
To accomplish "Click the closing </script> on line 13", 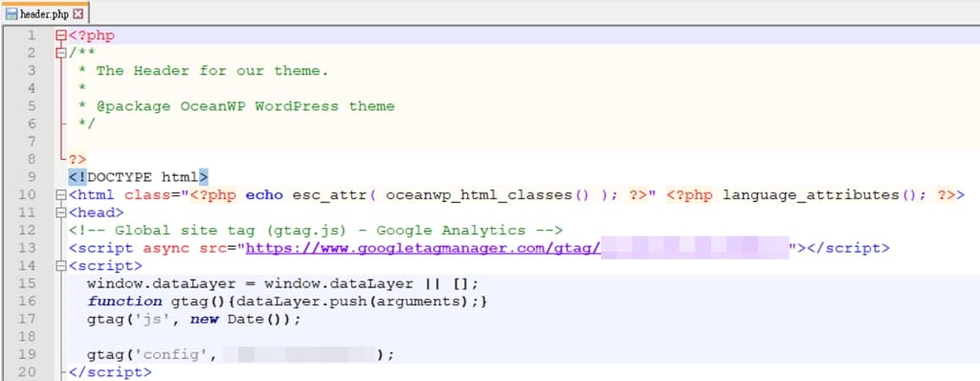I will pyautogui.click(x=848, y=248).
